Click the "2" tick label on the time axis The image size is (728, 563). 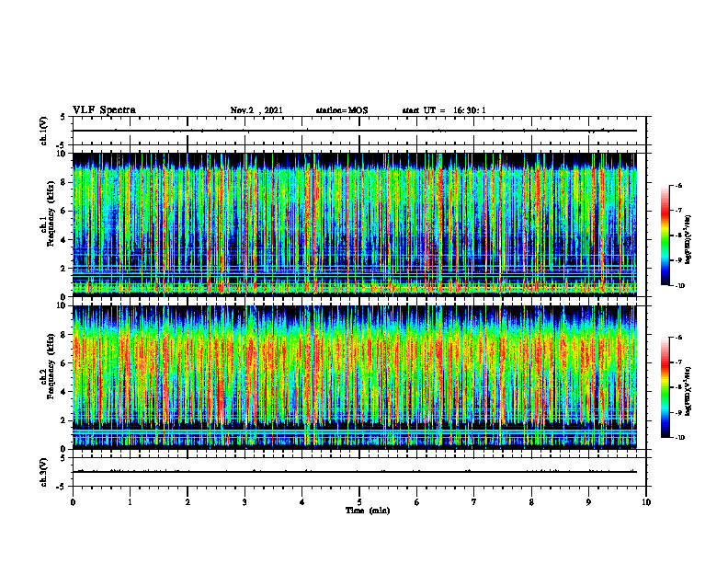[188, 502]
